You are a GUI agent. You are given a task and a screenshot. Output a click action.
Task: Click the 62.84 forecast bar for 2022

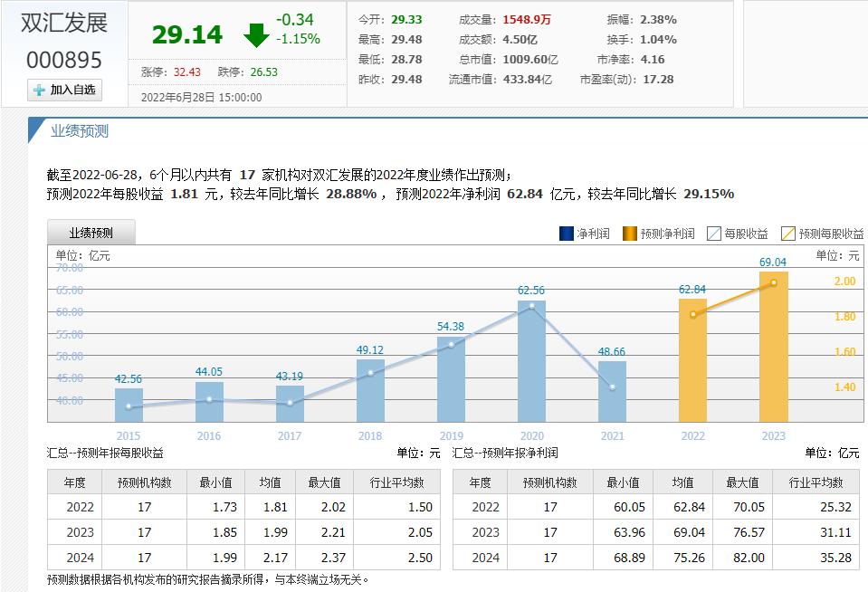693,362
